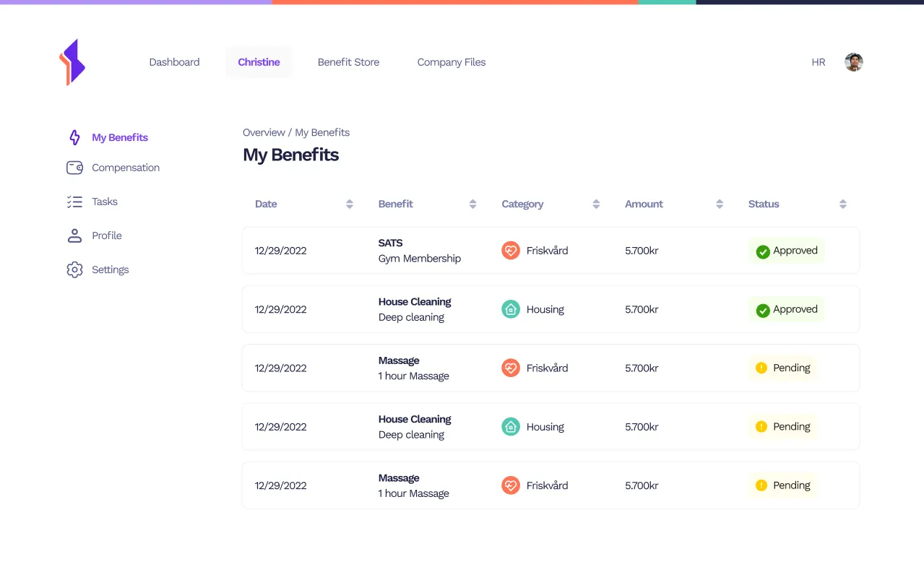Click the company logo icon
The image size is (924, 562).
(x=72, y=62)
